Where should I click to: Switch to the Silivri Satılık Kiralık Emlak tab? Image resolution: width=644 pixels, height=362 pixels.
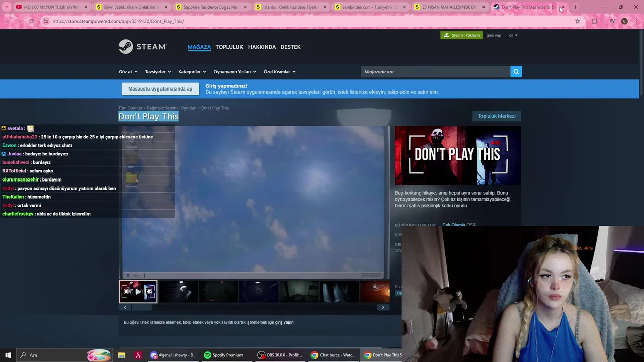tap(132, 7)
